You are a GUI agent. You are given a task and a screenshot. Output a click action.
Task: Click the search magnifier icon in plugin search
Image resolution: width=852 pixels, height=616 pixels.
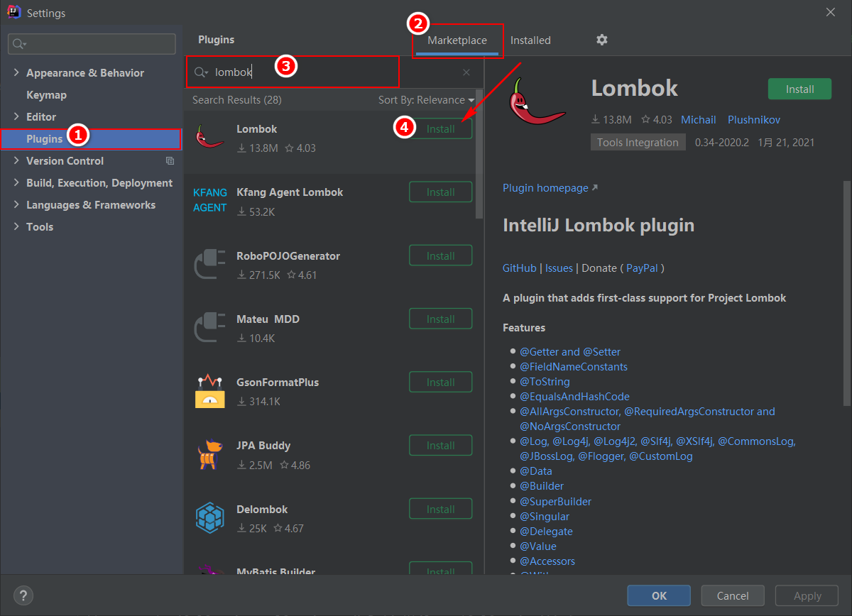coord(200,72)
